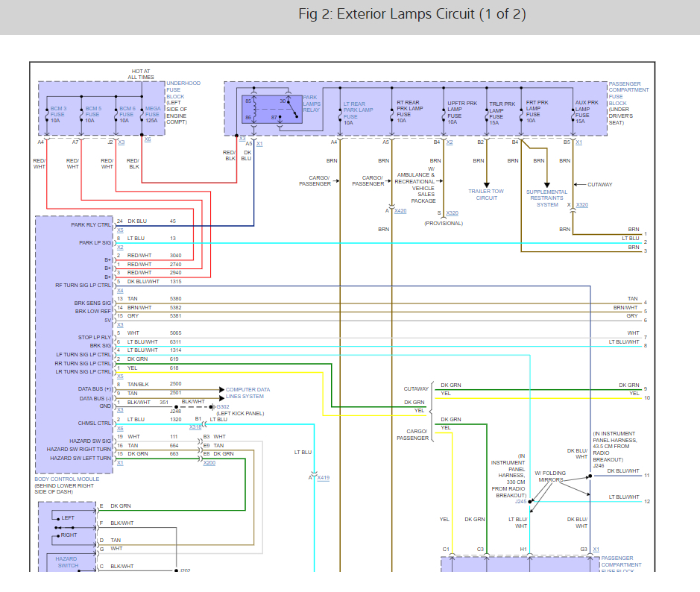Click the Body Control Module label

coord(69,480)
